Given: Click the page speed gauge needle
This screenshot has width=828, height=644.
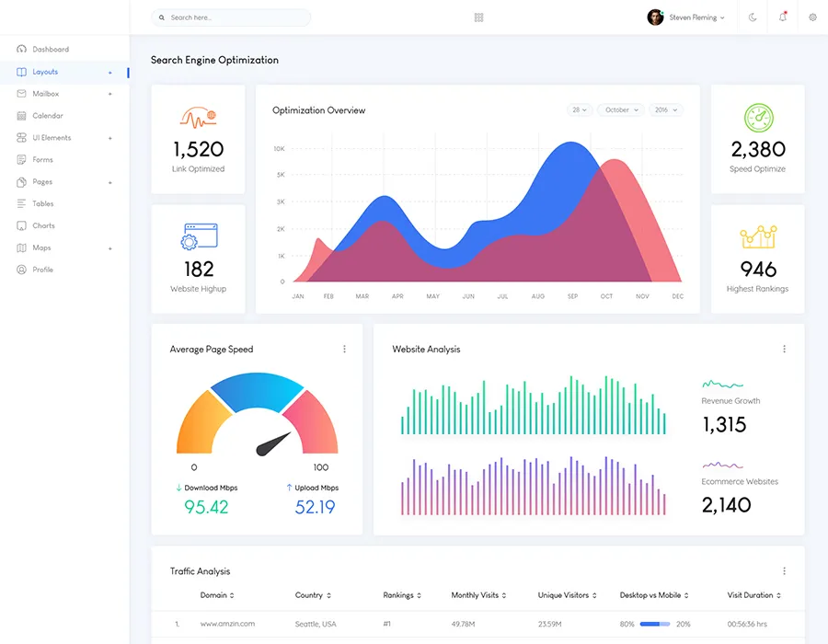Looking at the screenshot, I should coord(273,444).
